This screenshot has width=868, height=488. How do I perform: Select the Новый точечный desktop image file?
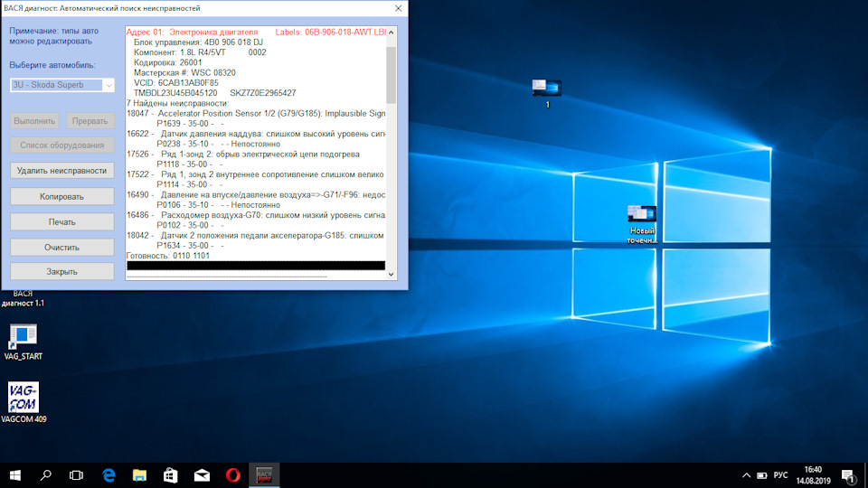[642, 224]
